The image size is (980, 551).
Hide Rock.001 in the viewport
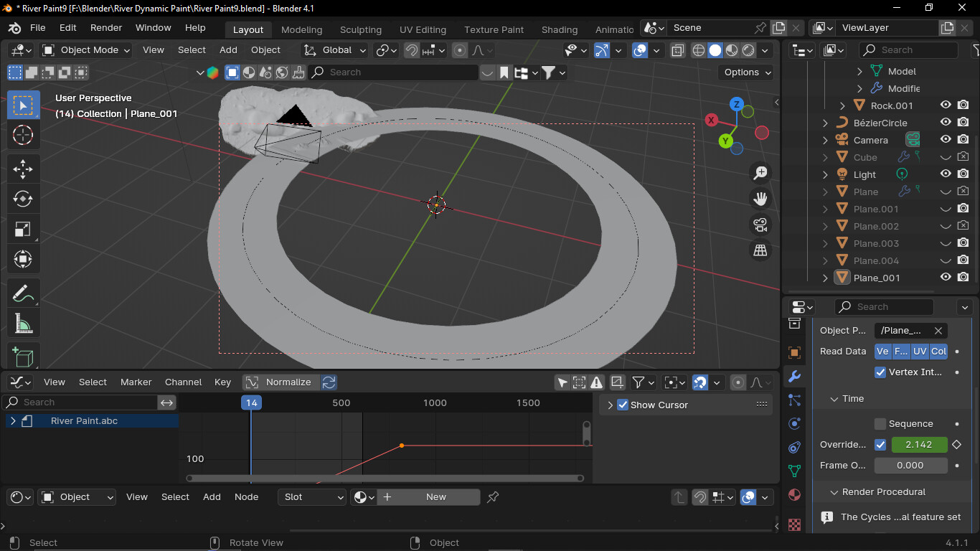[946, 105]
